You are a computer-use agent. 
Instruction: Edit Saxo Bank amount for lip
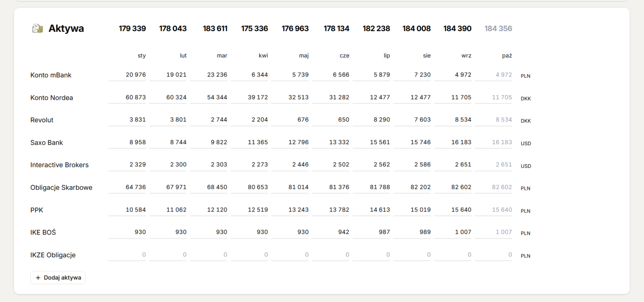pyautogui.click(x=371, y=142)
